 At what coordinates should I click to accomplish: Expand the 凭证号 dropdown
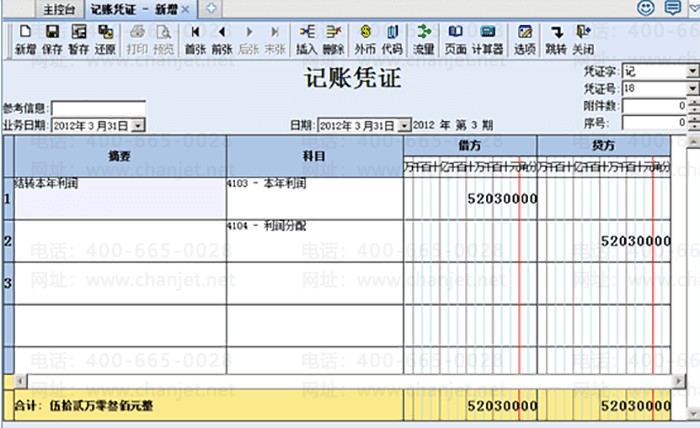click(x=692, y=88)
